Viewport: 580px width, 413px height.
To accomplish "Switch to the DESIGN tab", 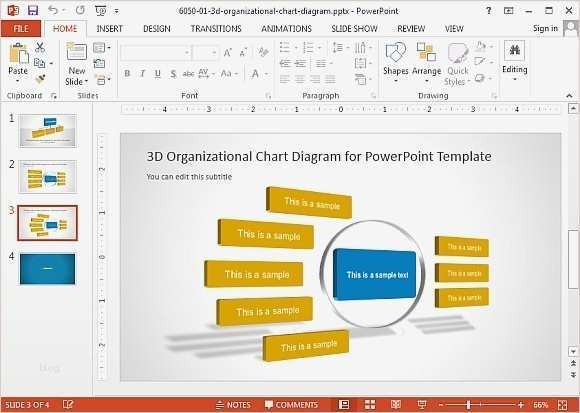I will [x=157, y=29].
